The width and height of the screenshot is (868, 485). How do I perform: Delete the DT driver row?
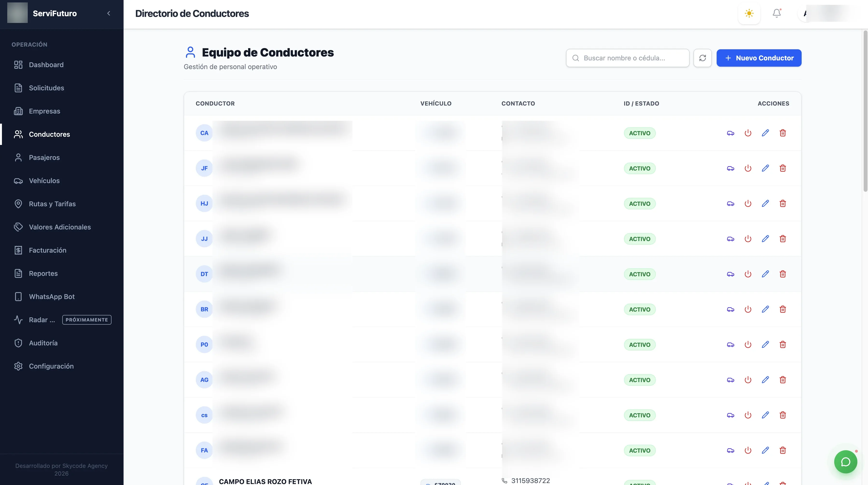[783, 274]
